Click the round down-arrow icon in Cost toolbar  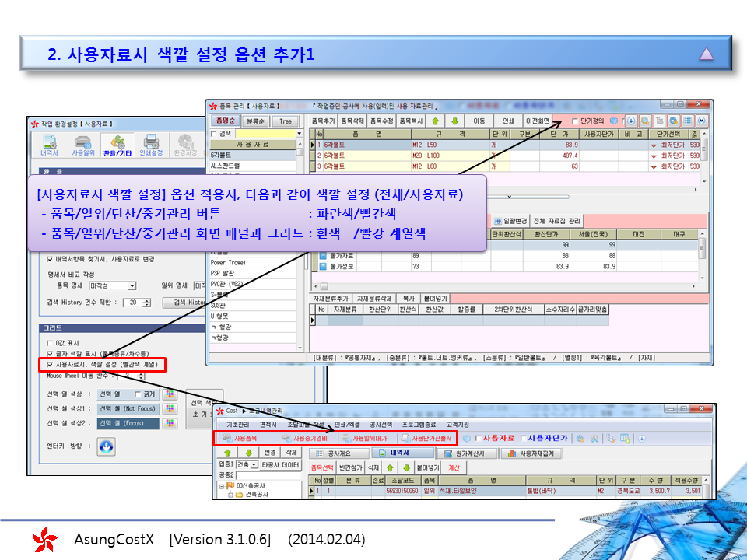(x=642, y=439)
